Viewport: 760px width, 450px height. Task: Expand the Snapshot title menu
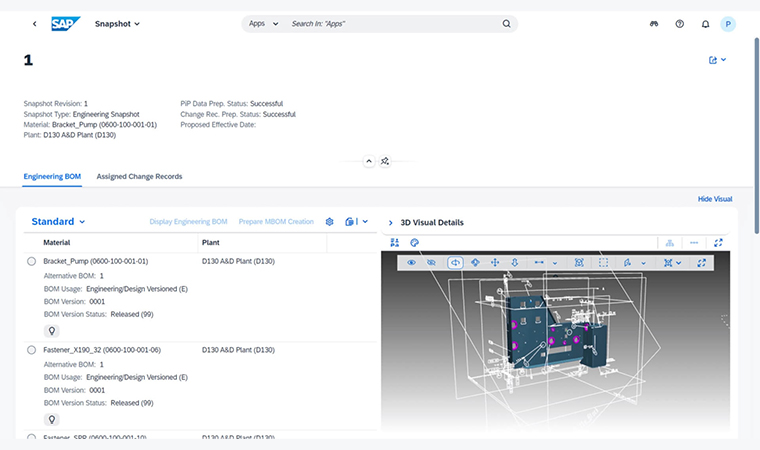[117, 23]
